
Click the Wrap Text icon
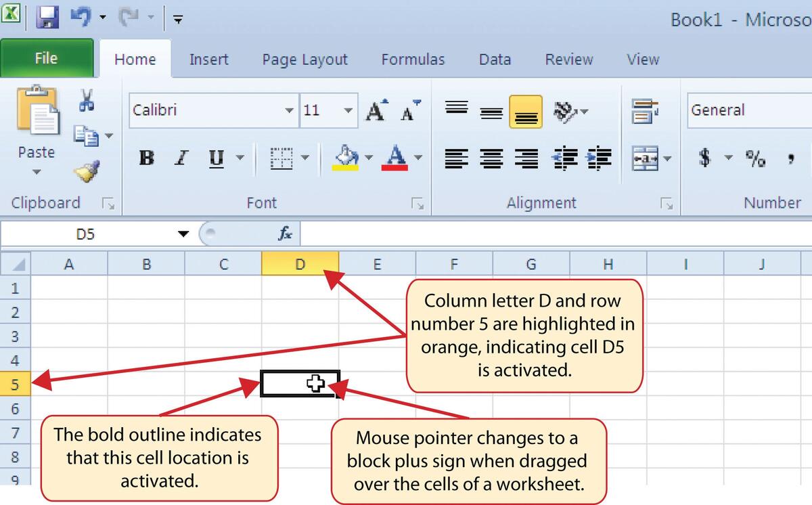click(643, 111)
